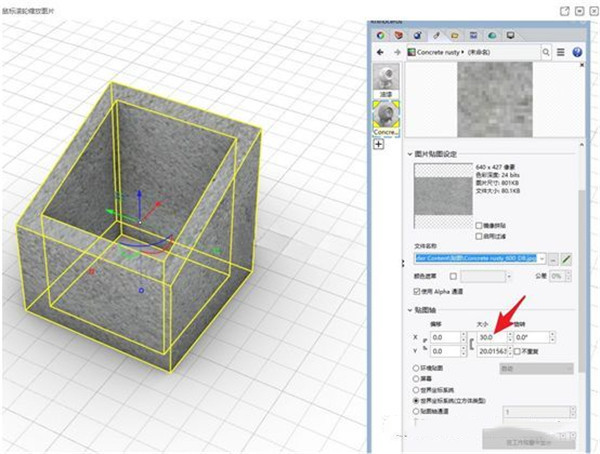Image resolution: width=600 pixels, height=454 pixels.
Task: Open the red Layers tab icon
Action: point(399,36)
